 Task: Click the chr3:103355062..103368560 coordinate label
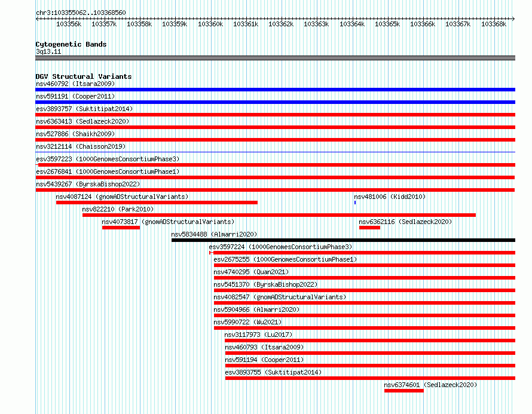pyautogui.click(x=81, y=13)
